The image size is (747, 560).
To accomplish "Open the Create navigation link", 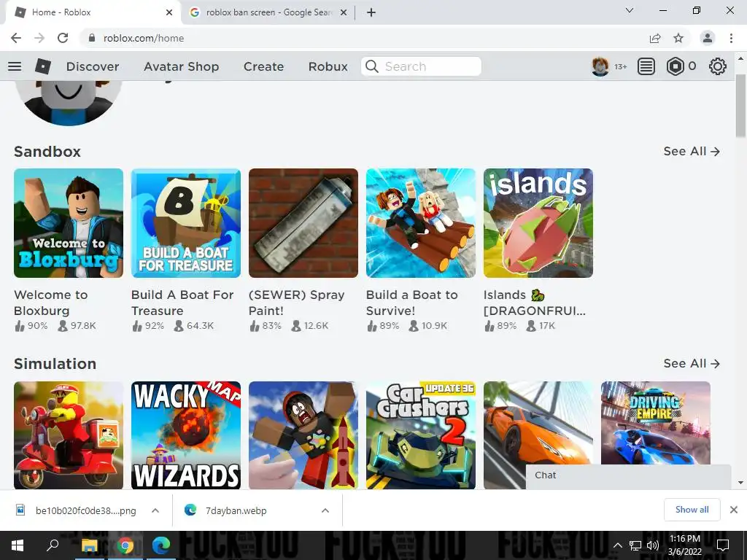I will (263, 66).
